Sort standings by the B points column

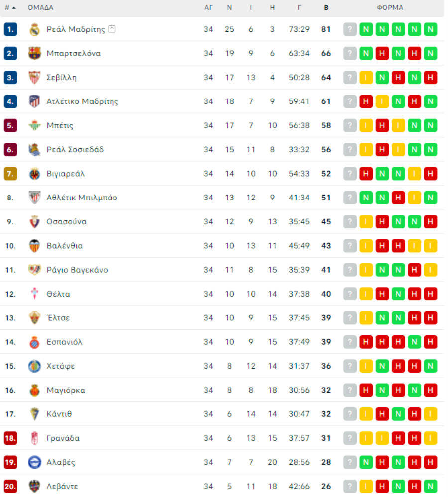(x=326, y=8)
